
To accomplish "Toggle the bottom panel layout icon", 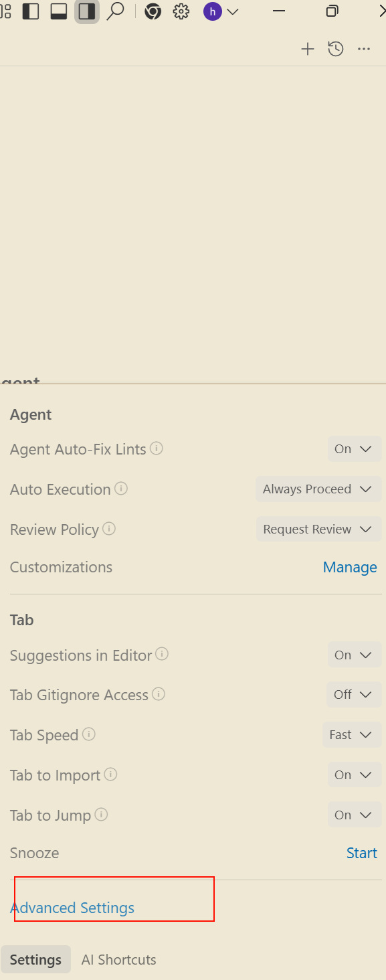I will tap(59, 11).
